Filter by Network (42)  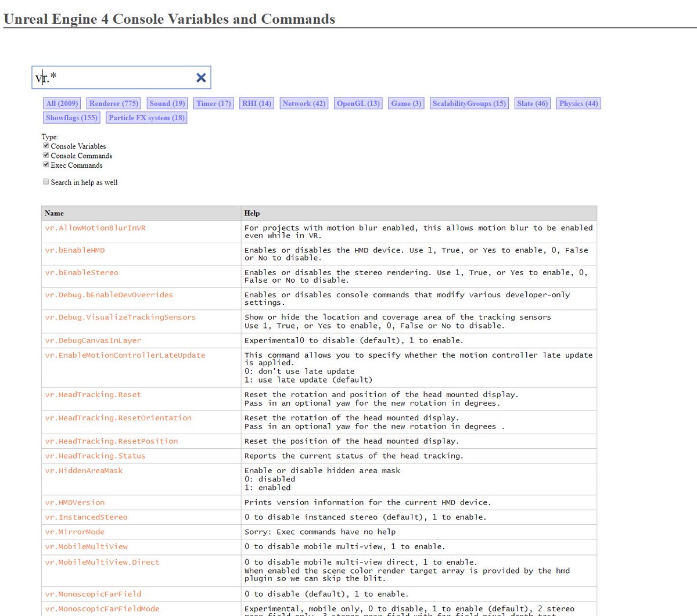coord(304,103)
